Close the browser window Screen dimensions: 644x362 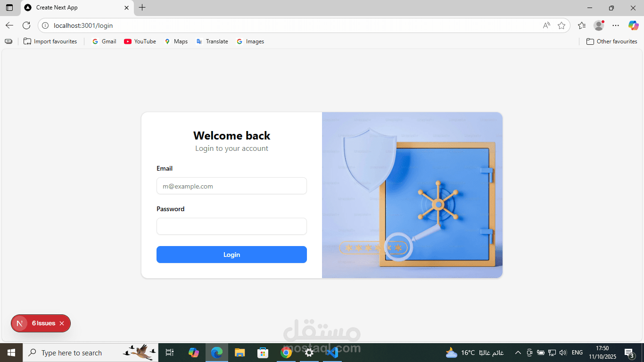point(633,8)
